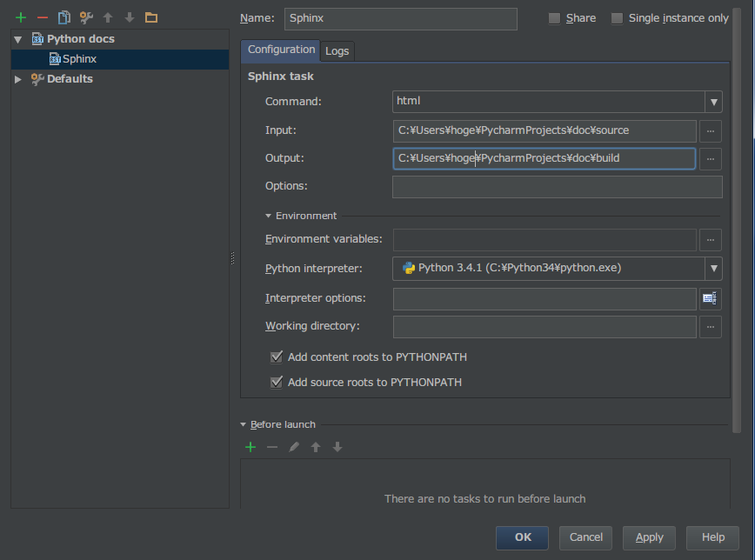The width and height of the screenshot is (755, 560).
Task: Move the configuration up
Action: point(105,16)
